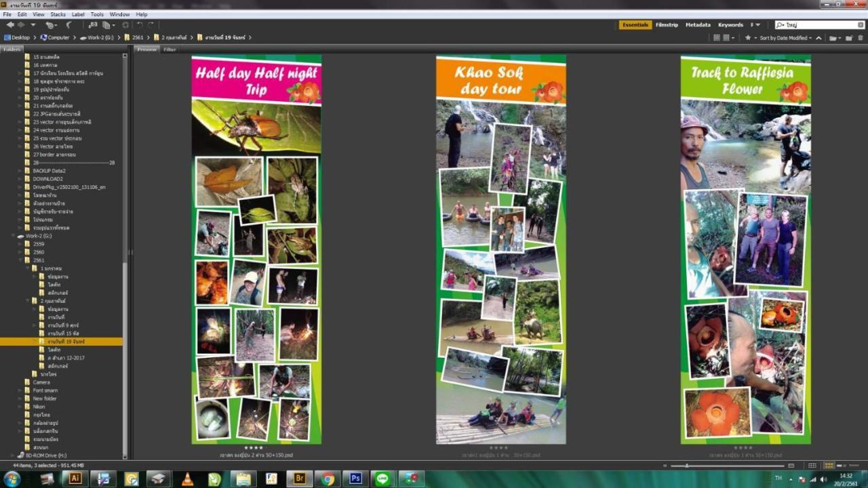The width and height of the screenshot is (868, 488).
Task: Click the Return to Adobe app boomerang icon
Action: [x=68, y=25]
